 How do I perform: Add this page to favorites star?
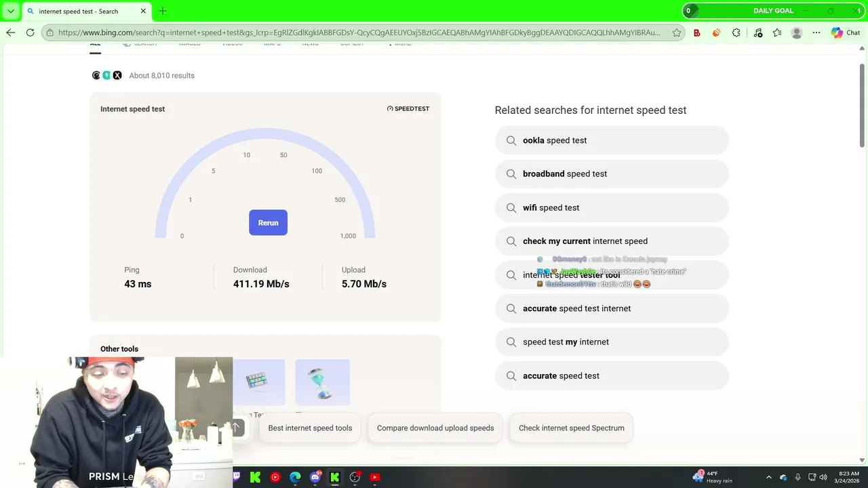click(677, 33)
